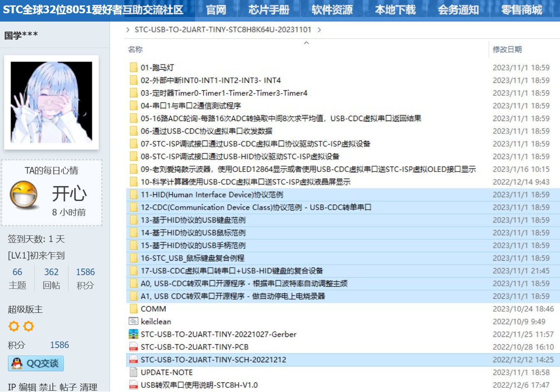
Task: Click folder icon of 15-基于HID协议的USB手柄范例
Action: click(x=134, y=246)
